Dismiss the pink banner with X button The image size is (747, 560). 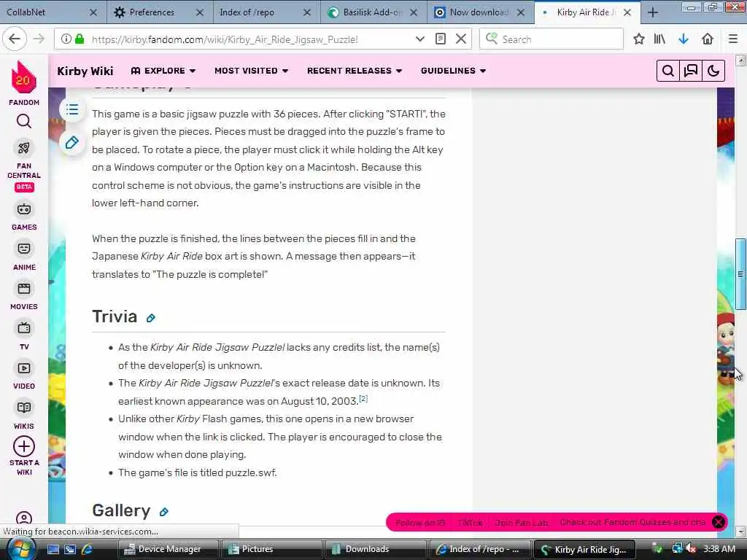pyautogui.click(x=719, y=522)
